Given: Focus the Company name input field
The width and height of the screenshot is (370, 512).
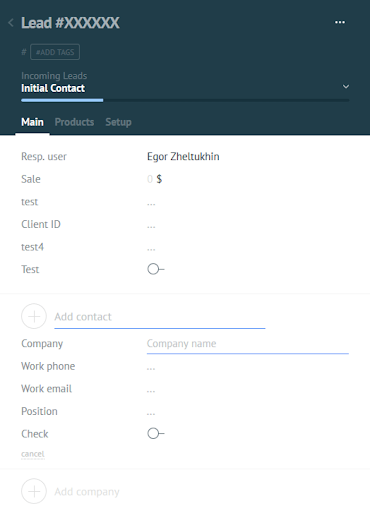Looking at the screenshot, I should tap(248, 344).
